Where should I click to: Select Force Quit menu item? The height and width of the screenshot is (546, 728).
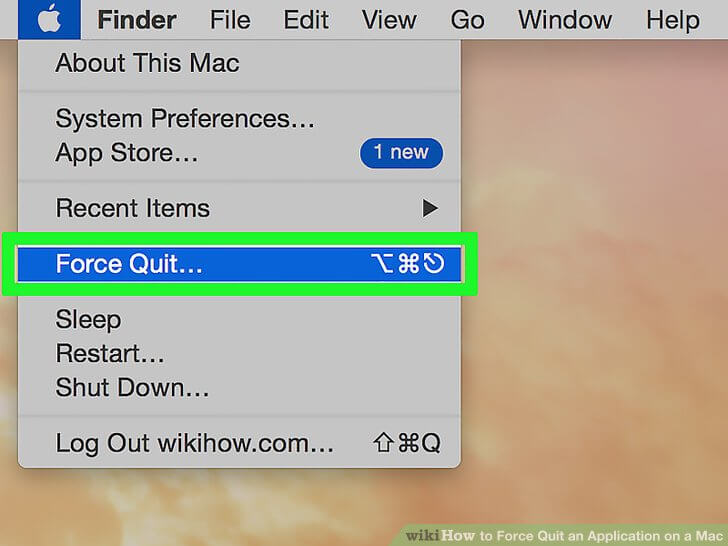coord(240,264)
